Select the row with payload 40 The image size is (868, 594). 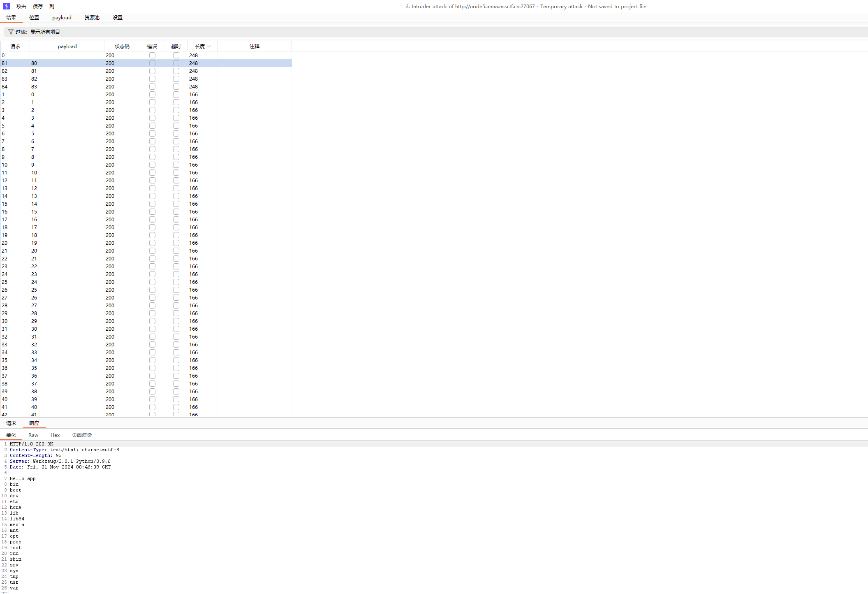click(x=146, y=407)
